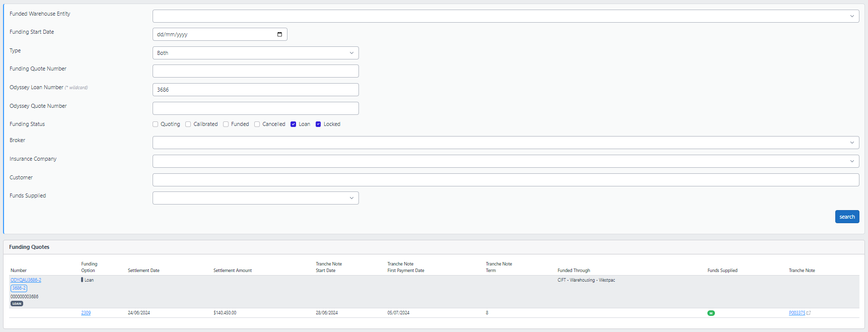Click the Odyssey Loan Number field

pyautogui.click(x=255, y=90)
